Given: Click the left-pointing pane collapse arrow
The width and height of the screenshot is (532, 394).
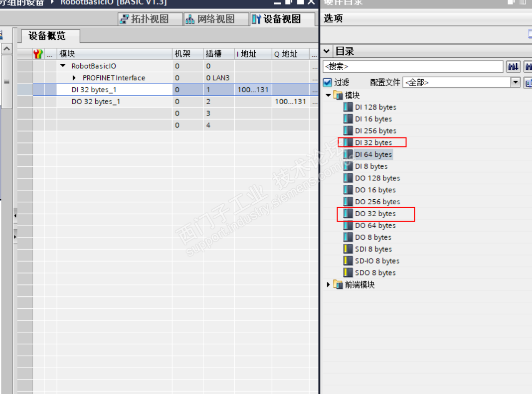Looking at the screenshot, I should tap(15, 216).
